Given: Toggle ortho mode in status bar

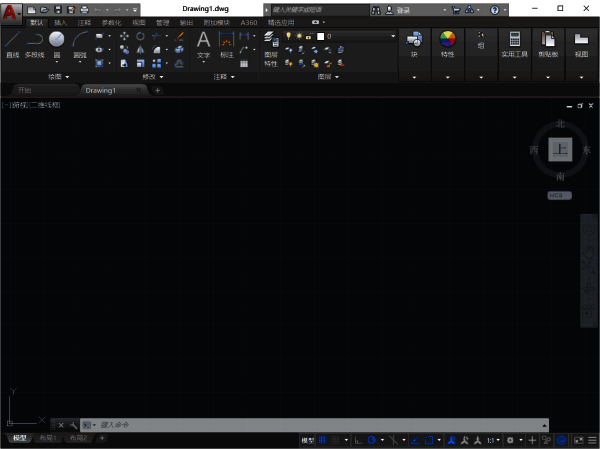Looking at the screenshot, I should click(358, 440).
